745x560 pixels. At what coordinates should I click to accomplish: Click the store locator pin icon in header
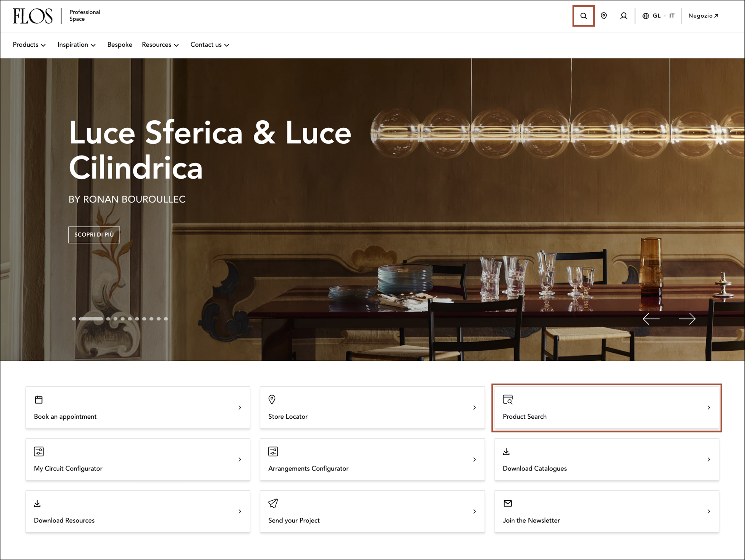coord(604,16)
